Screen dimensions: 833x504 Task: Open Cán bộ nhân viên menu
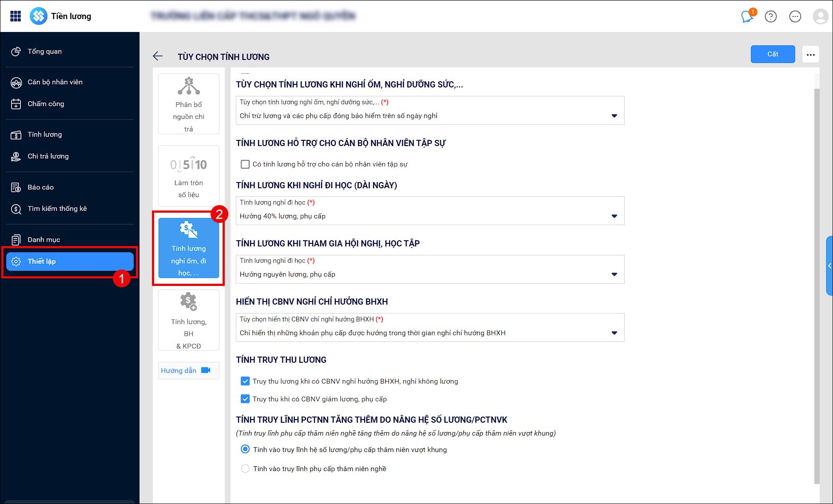[x=70, y=82]
